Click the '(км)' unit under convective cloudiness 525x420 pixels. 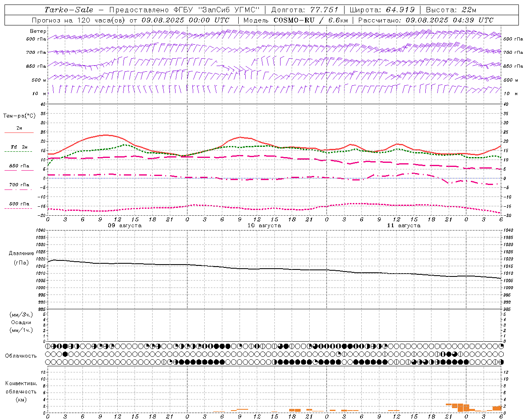tap(21, 400)
